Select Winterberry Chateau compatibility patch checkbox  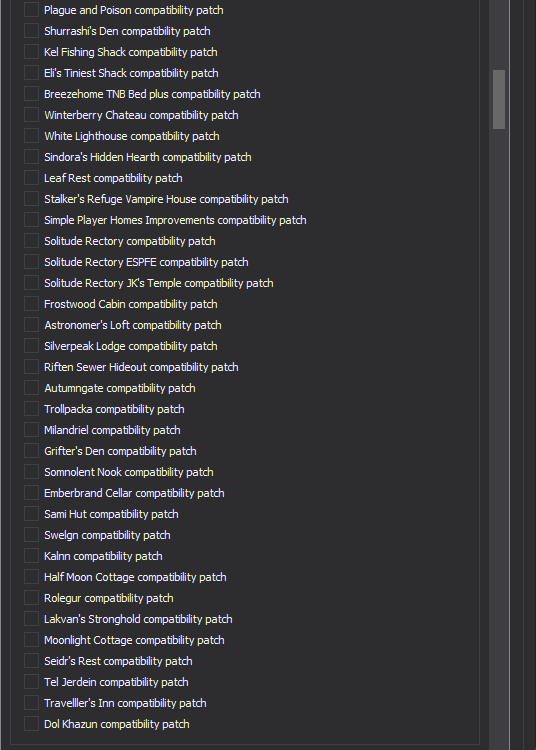click(32, 115)
